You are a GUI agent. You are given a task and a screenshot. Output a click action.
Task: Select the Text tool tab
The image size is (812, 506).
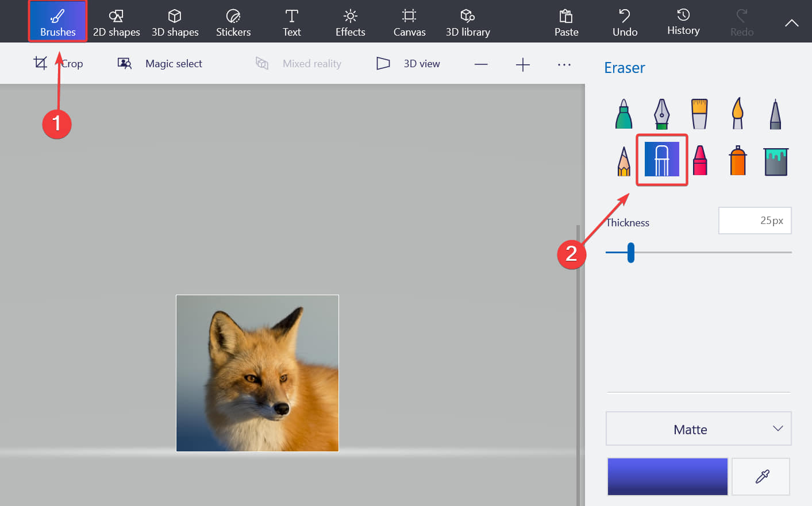[x=292, y=23]
